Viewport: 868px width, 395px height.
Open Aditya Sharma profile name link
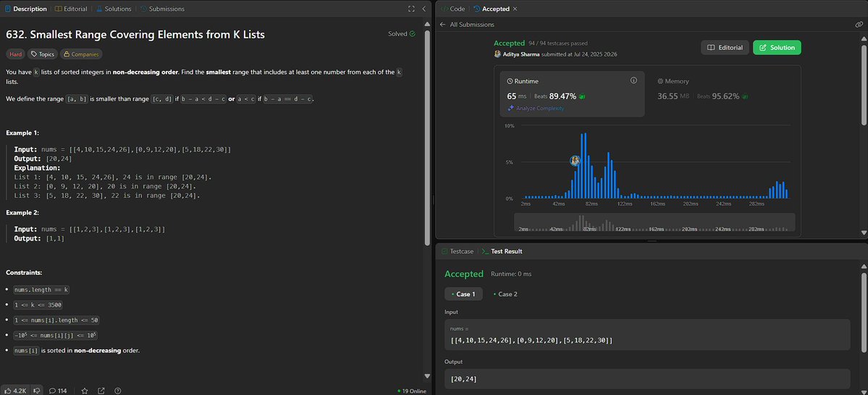tap(521, 54)
